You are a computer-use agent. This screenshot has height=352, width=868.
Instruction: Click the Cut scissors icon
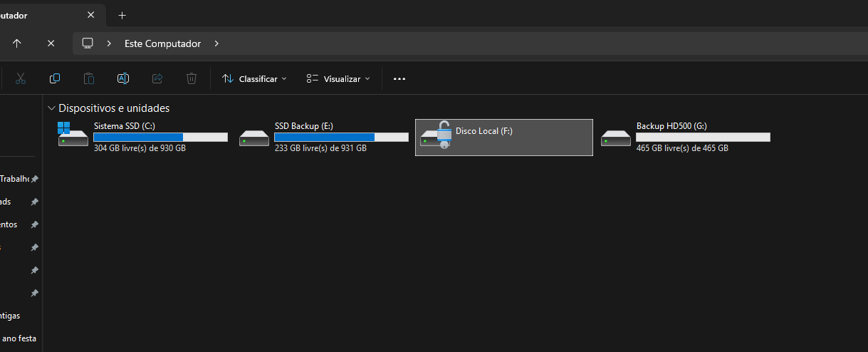21,78
